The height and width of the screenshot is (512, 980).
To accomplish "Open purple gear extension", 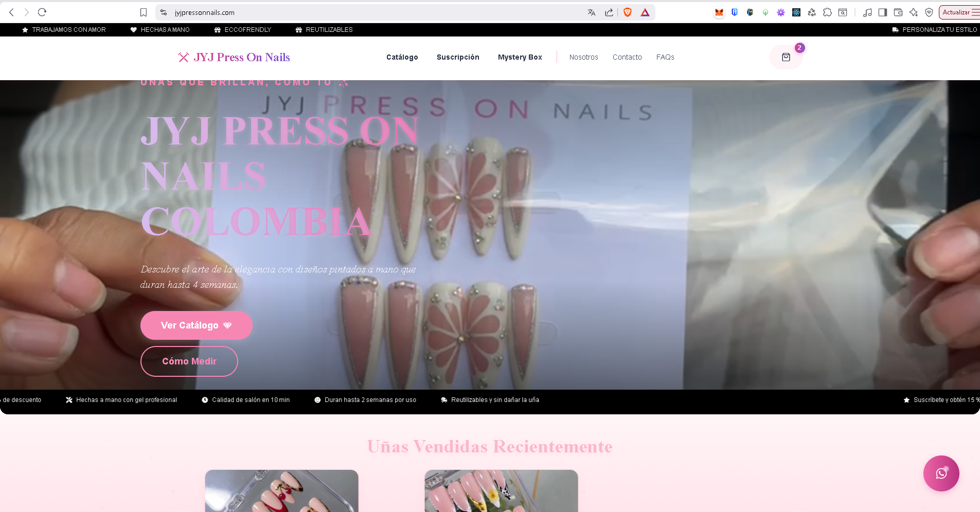I will coord(781,12).
